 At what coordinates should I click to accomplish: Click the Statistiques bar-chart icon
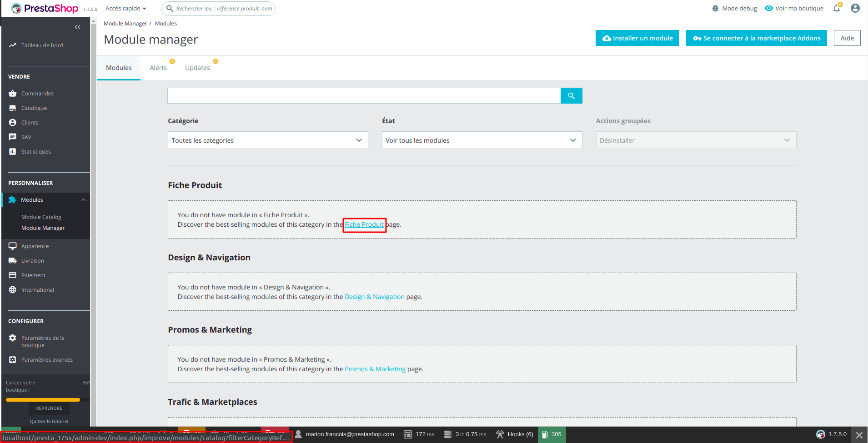(x=12, y=151)
